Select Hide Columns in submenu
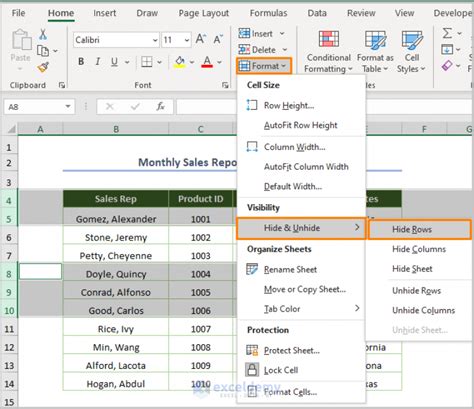The height and width of the screenshot is (409, 474). pyautogui.click(x=420, y=249)
